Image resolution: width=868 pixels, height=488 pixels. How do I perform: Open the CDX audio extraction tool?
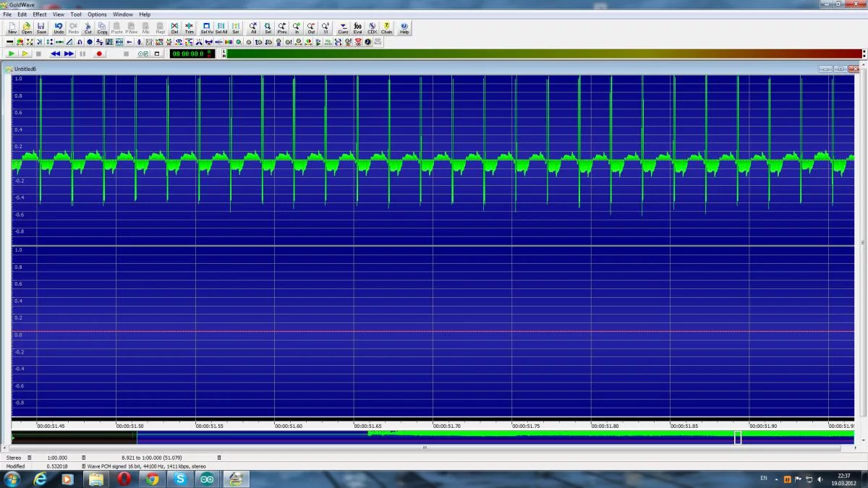tap(372, 28)
